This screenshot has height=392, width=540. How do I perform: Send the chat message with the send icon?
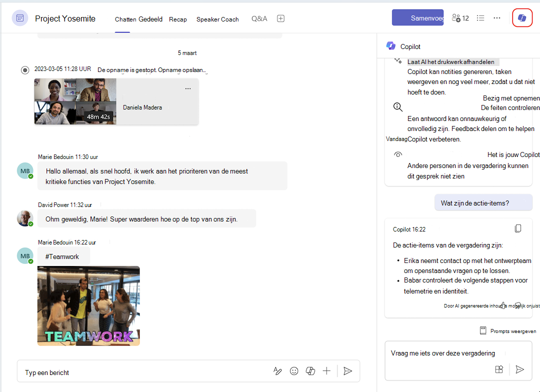pos(347,370)
